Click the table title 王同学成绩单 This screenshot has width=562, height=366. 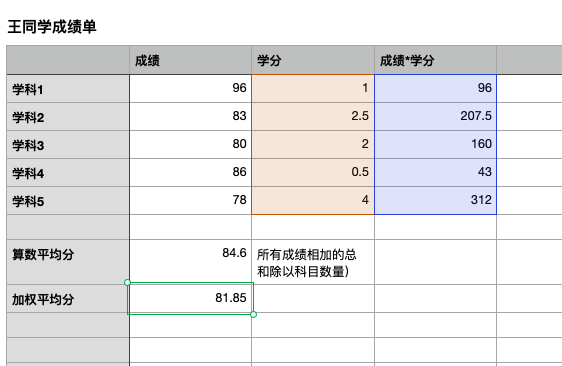tap(52, 27)
